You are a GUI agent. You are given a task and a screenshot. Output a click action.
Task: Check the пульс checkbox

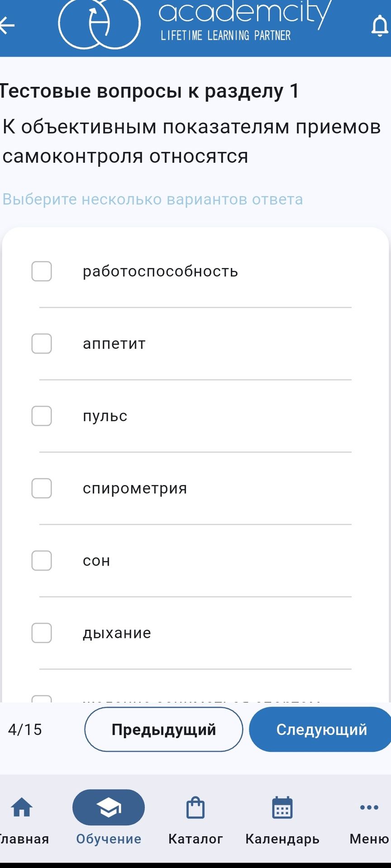pos(42,416)
